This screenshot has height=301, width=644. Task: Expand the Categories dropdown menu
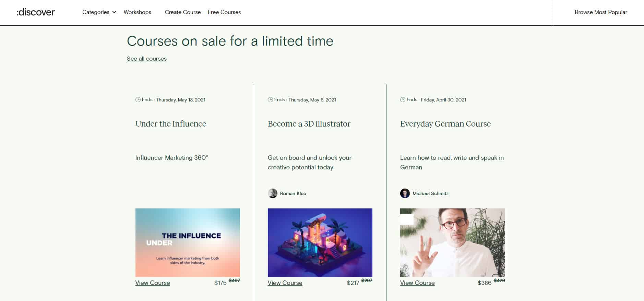click(96, 12)
